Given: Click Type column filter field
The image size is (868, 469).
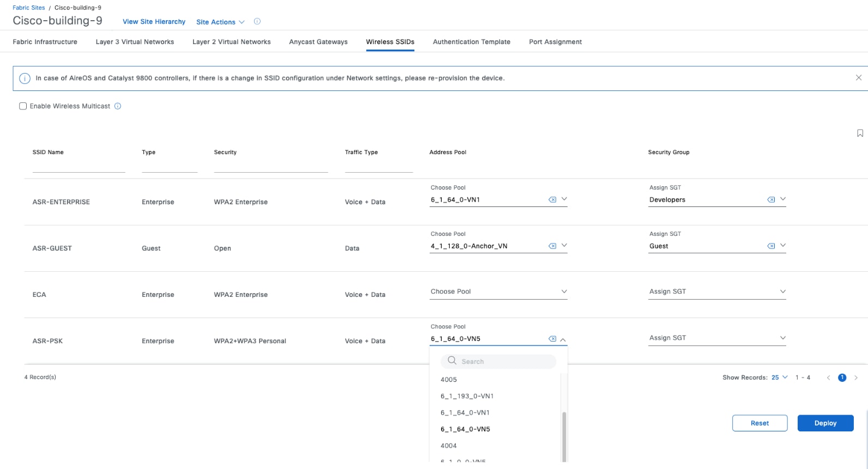Looking at the screenshot, I should coord(170,167).
